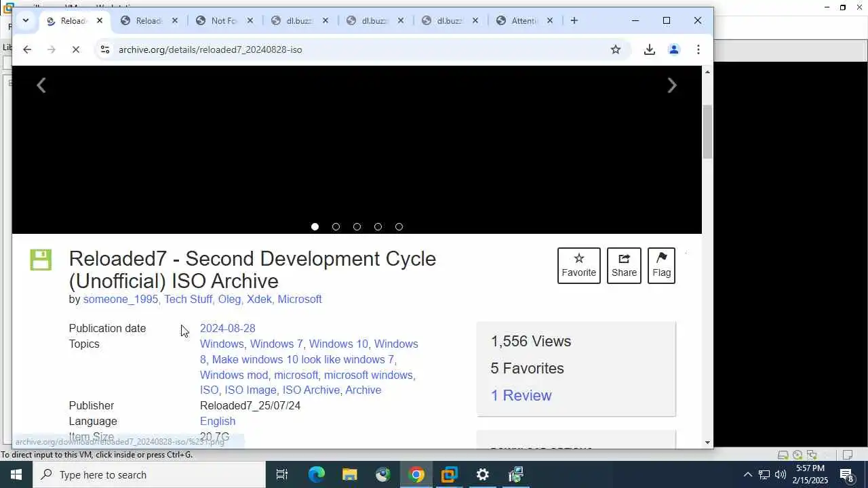Open the Chrome profile icon
Image resolution: width=868 pixels, height=488 pixels.
(674, 49)
